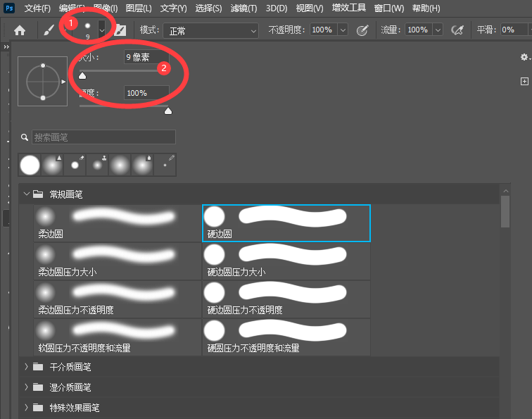532x419 pixels.
Task: Select the 柔边圆压力大小 brush
Action: click(118, 261)
